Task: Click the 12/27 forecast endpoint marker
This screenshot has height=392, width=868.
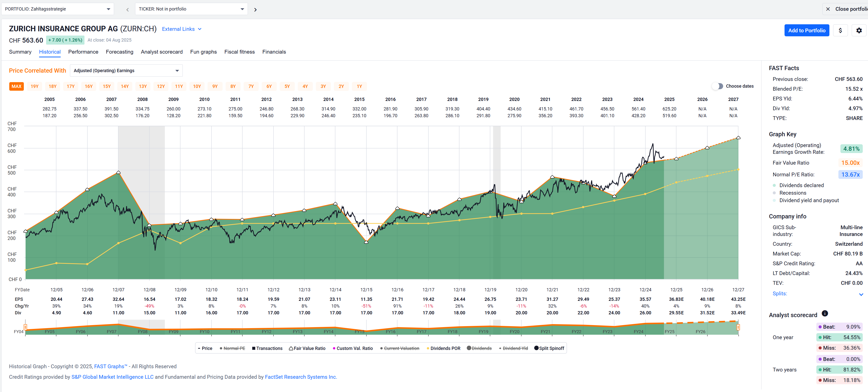Action: click(x=738, y=138)
